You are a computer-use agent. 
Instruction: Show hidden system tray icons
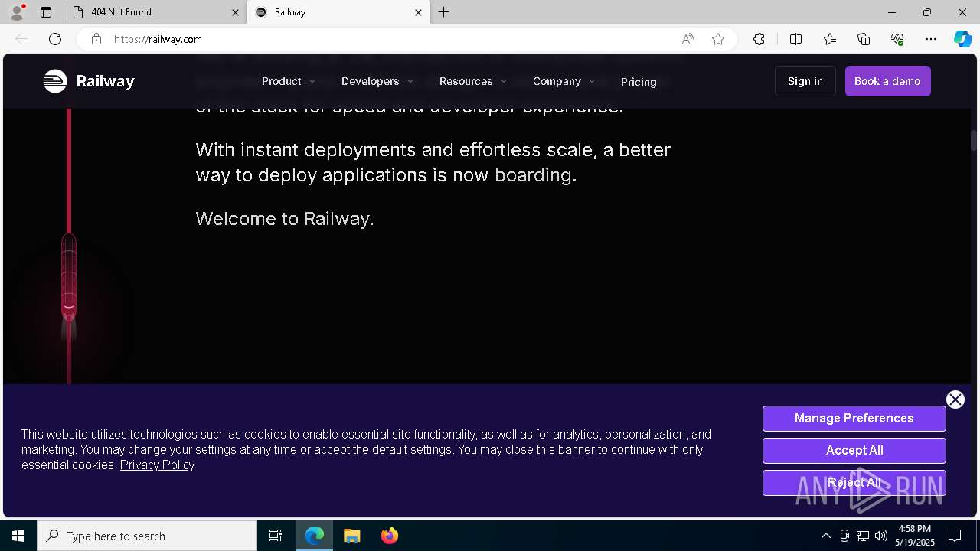(x=825, y=536)
